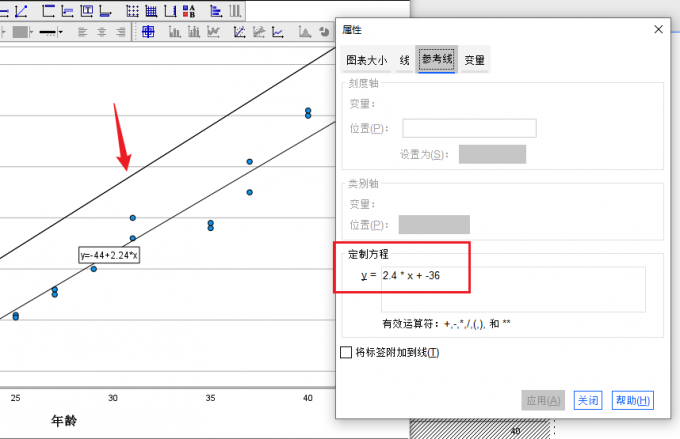Screen dimensions: 680x439
Task: Add interpolation line icon
Action: click(x=278, y=32)
